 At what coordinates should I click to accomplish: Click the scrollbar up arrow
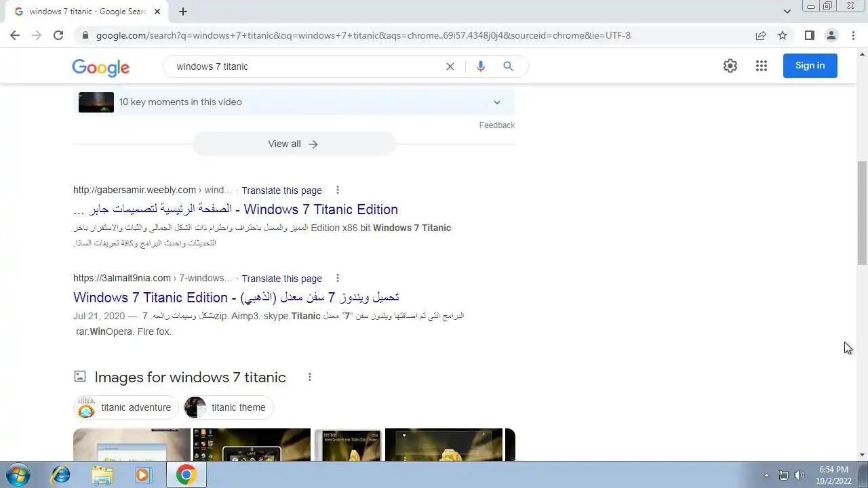tap(863, 53)
